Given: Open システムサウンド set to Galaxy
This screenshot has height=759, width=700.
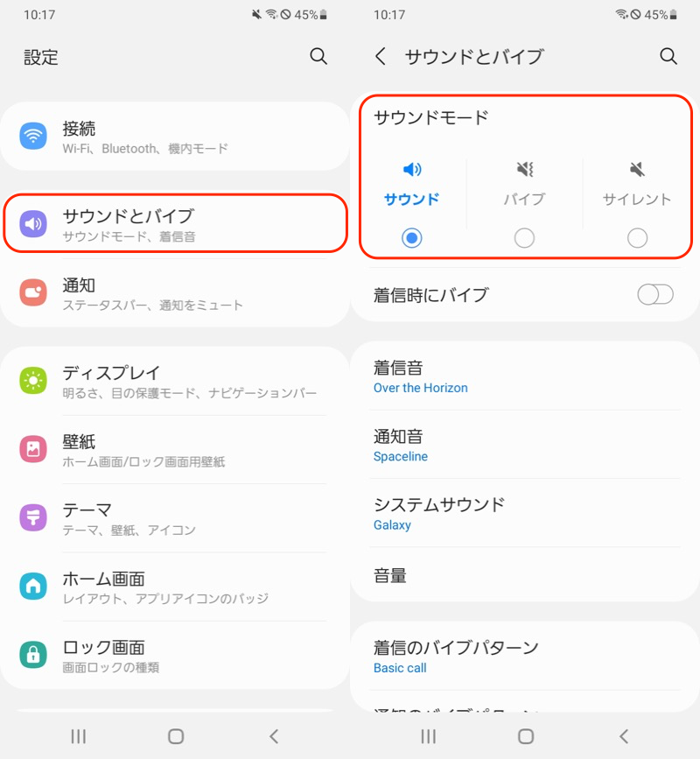Looking at the screenshot, I should 525,514.
